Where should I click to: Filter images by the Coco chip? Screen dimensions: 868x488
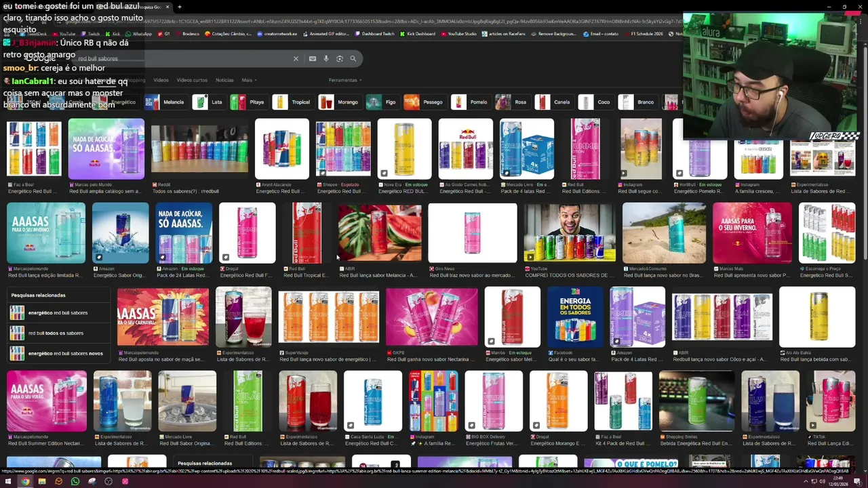coord(595,102)
